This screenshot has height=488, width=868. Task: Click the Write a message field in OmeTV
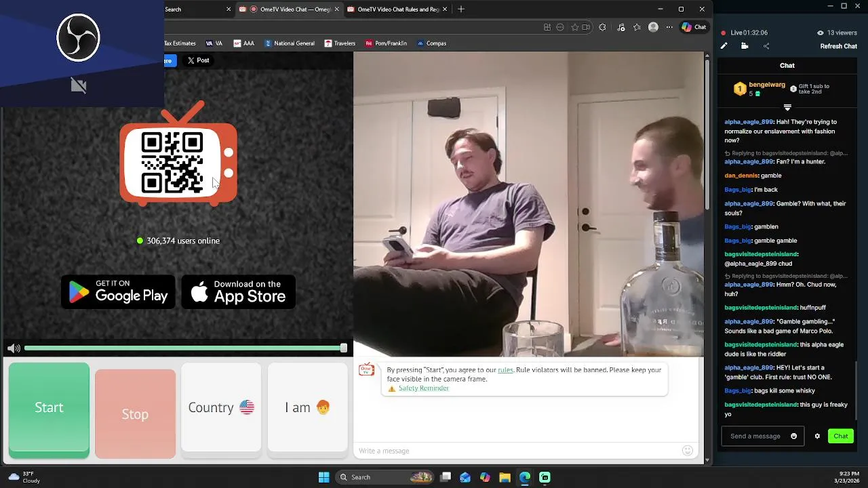click(519, 451)
